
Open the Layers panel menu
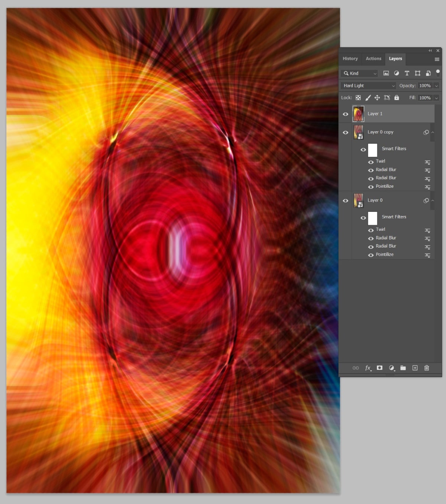point(437,59)
